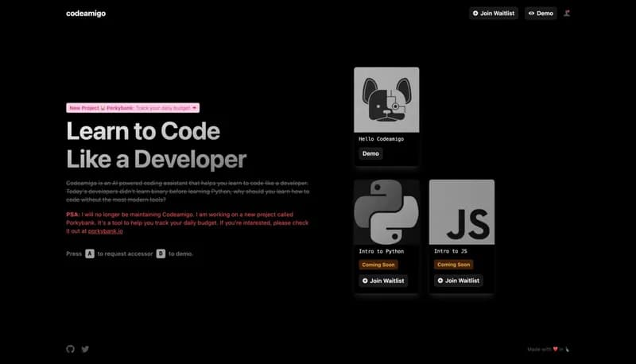The height and width of the screenshot is (364, 636).
Task: Click the D keyboard shortcut key badge
Action: pyautogui.click(x=161, y=254)
